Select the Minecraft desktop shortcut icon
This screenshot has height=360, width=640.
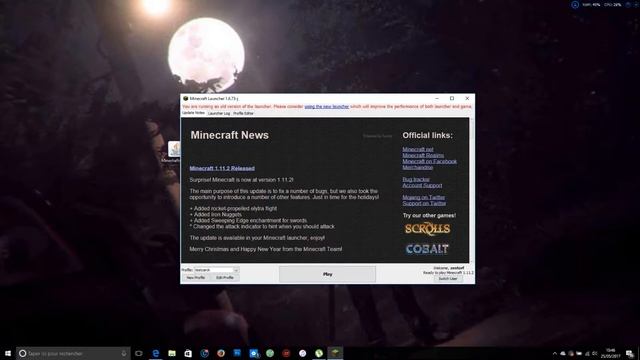[173, 152]
